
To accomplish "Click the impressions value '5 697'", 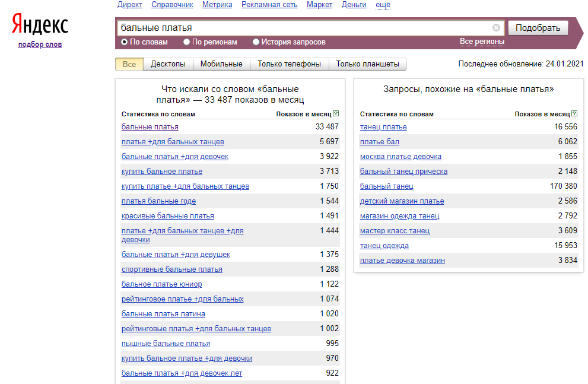I will click(x=329, y=141).
